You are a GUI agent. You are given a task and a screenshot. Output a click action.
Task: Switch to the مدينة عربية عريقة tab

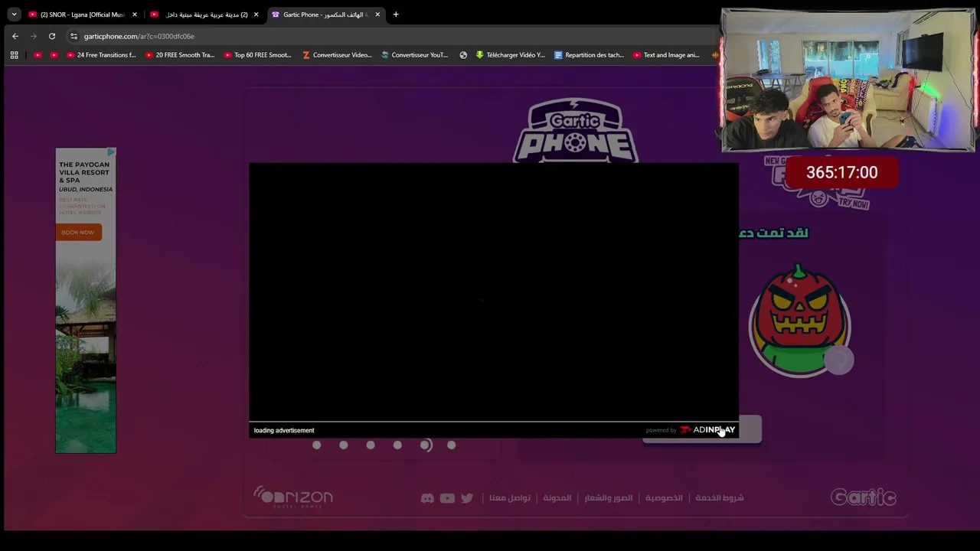pos(206,15)
